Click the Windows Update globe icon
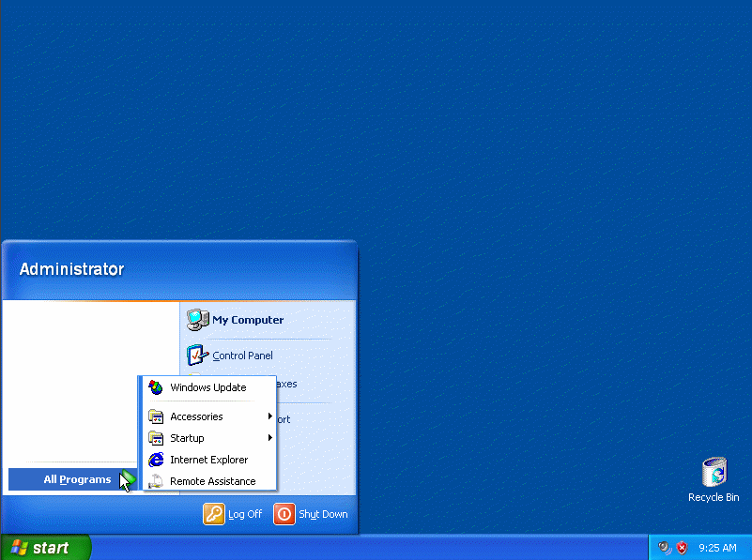The width and height of the screenshot is (752, 560). 156,387
